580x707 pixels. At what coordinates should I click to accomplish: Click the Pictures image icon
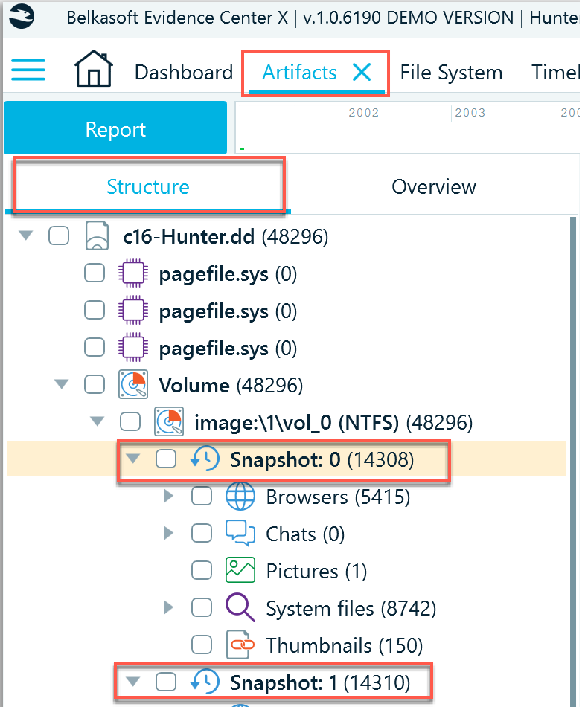coord(240,570)
